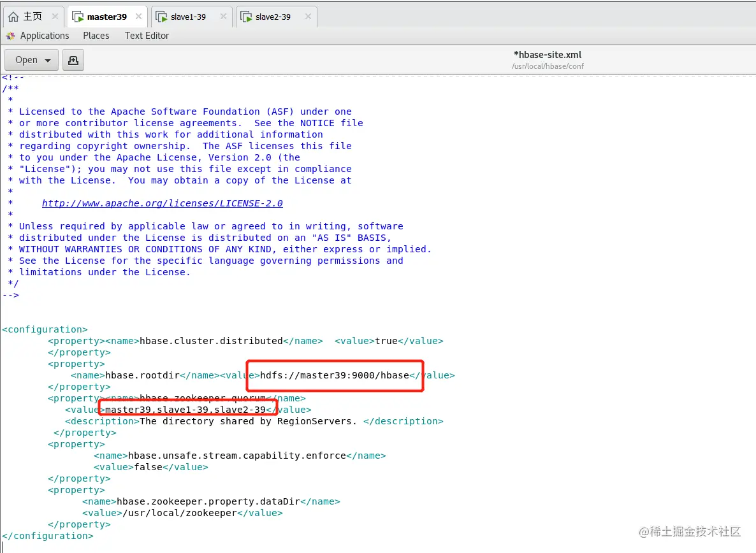Click the Applications menu icon
This screenshot has height=553, width=756.
click(11, 36)
